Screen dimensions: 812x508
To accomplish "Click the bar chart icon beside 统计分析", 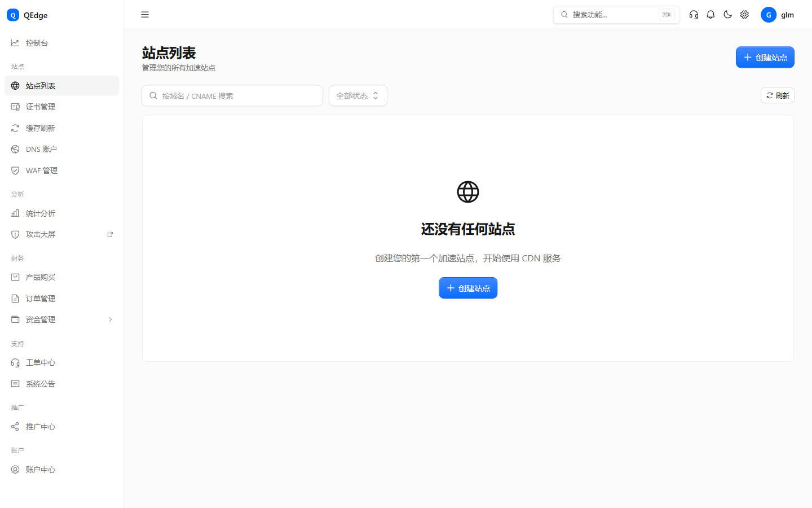I will pos(15,213).
